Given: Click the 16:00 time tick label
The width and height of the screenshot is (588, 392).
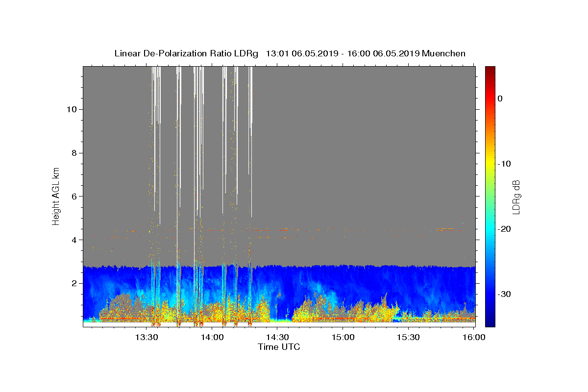Looking at the screenshot, I should pos(473,338).
